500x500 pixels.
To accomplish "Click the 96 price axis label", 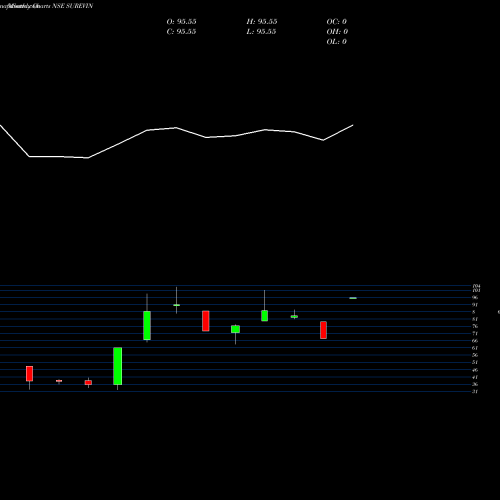I will point(475,297).
